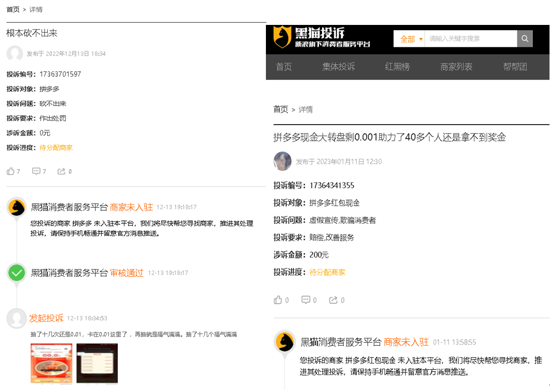Click the timestamp 01-11 13:58:55
Image resolution: width=550 pixels, height=392 pixels.
(454, 342)
